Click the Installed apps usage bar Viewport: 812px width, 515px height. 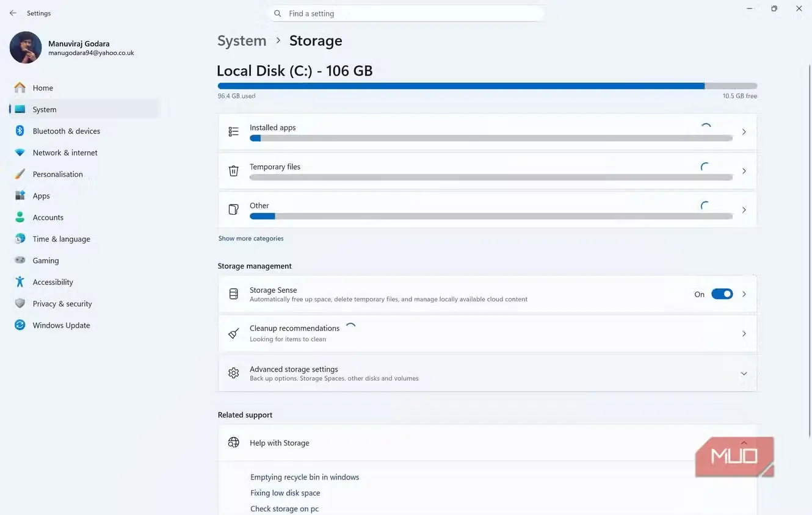tap(491, 139)
